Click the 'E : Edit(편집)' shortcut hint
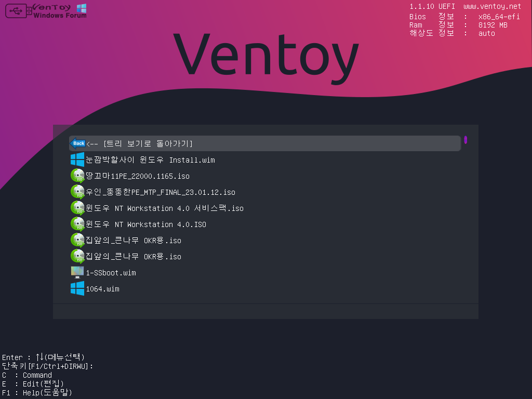The width and height of the screenshot is (532, 399). click(x=33, y=384)
